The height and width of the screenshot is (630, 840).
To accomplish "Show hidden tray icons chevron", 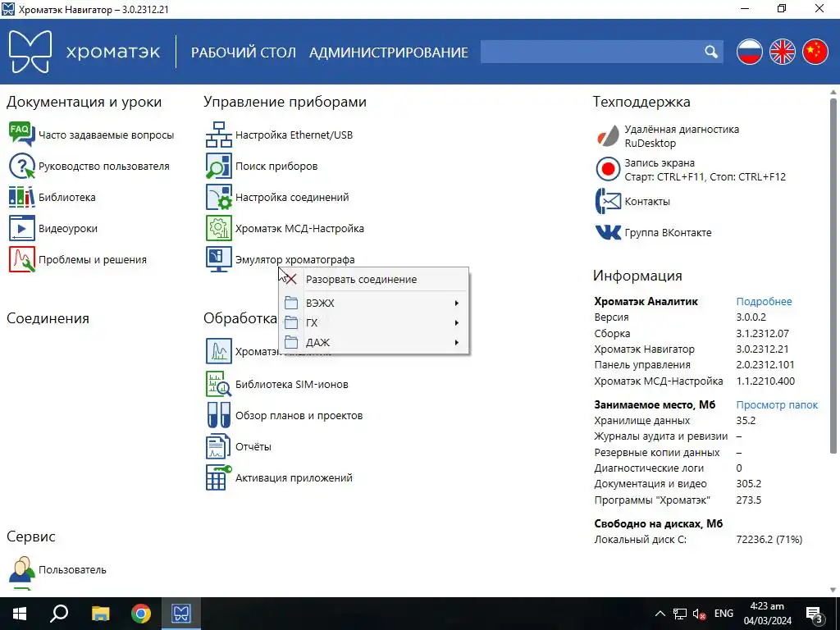I will 660,614.
